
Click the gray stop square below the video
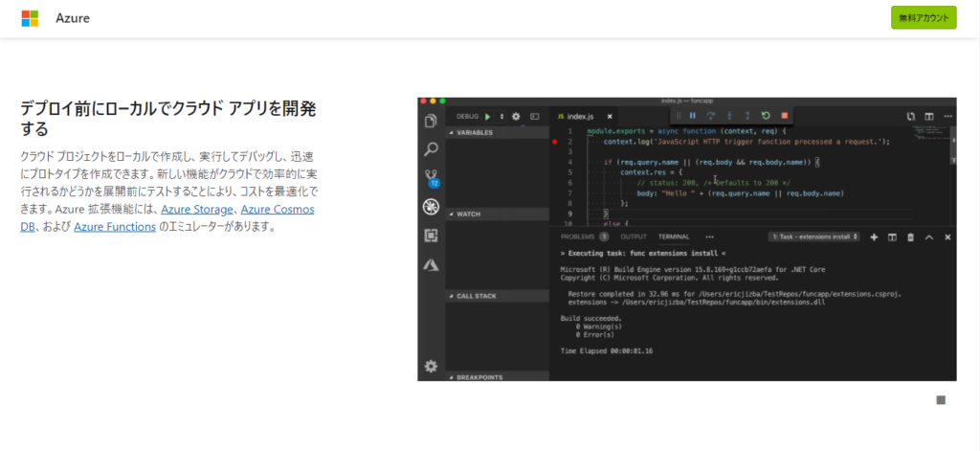point(942,399)
